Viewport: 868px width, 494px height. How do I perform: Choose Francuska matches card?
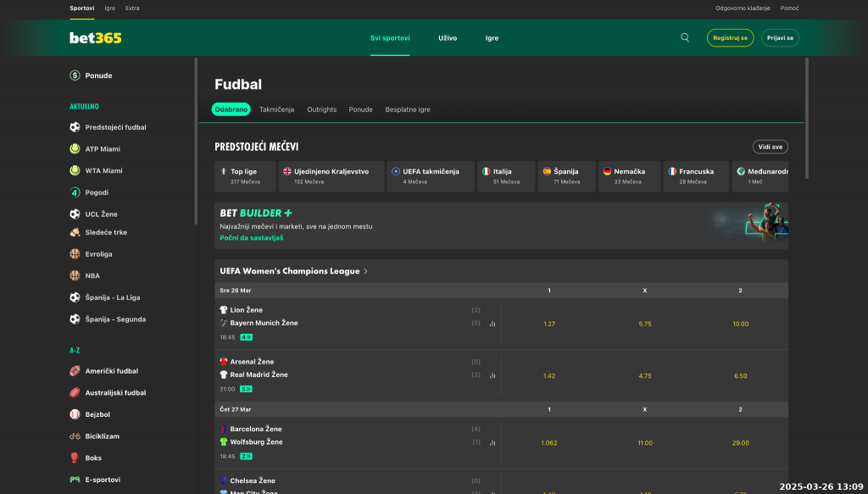(x=697, y=176)
